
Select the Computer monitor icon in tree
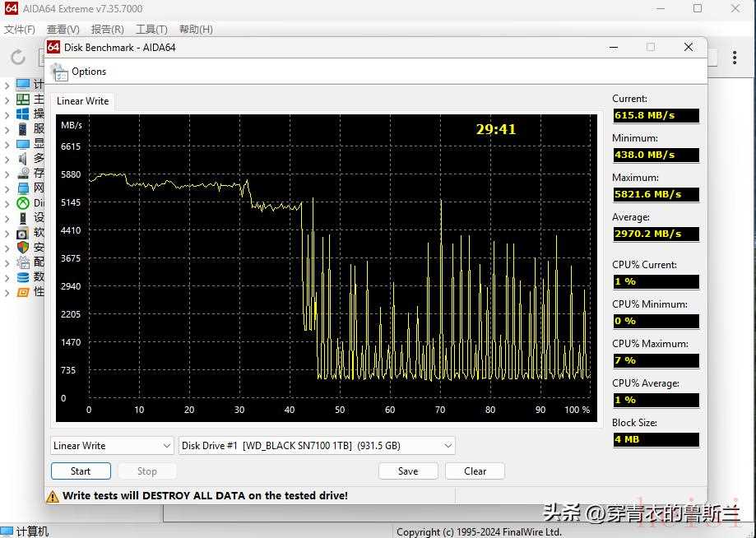coord(23,85)
